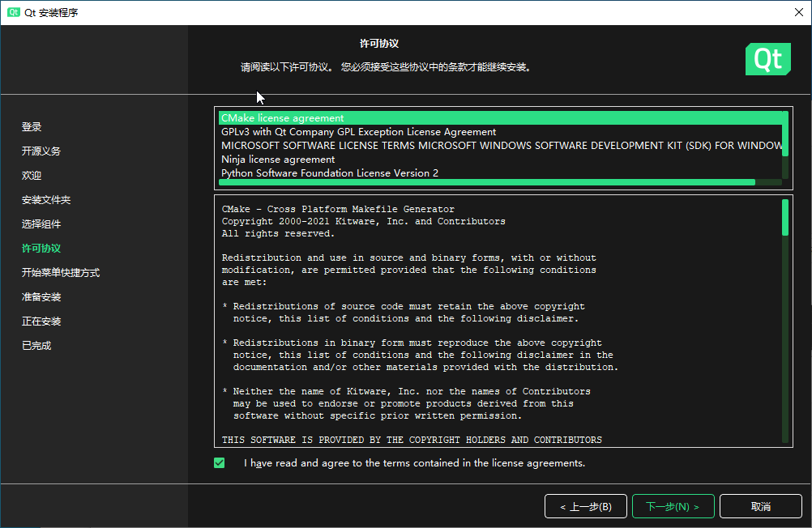Click the 安装文件夹 step in sidebar
812x528 pixels.
pyautogui.click(x=46, y=200)
